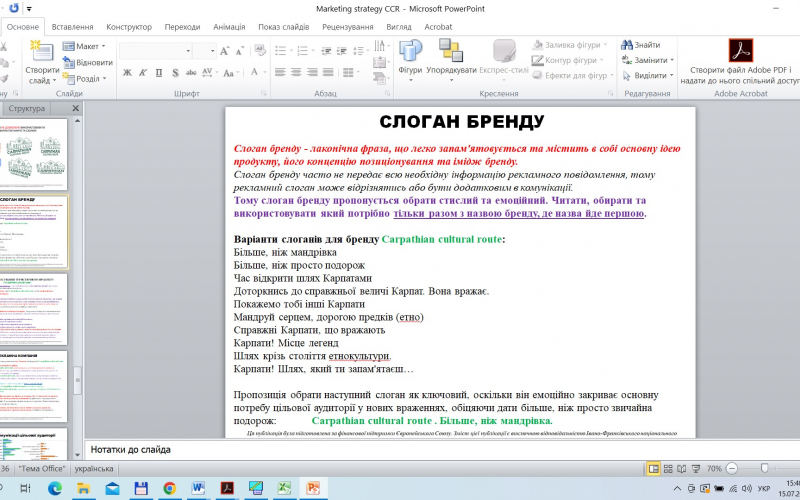Open font color A dropdown
This screenshot has width=800, height=500.
tap(257, 72)
